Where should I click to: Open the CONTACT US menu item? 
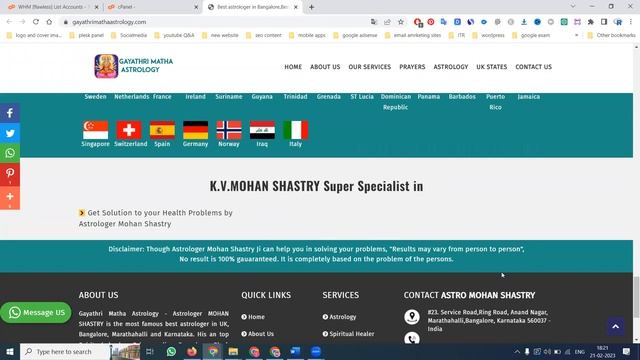(533, 67)
